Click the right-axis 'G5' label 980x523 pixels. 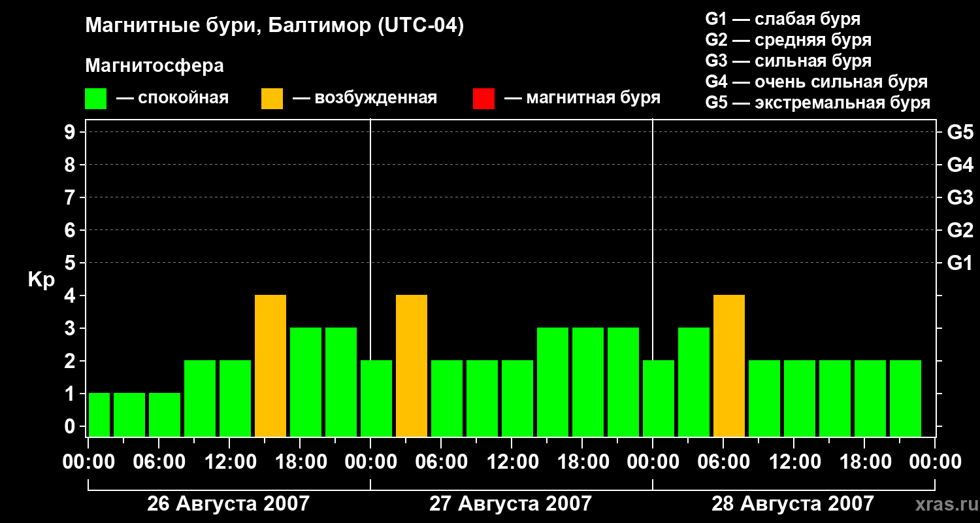tap(960, 132)
